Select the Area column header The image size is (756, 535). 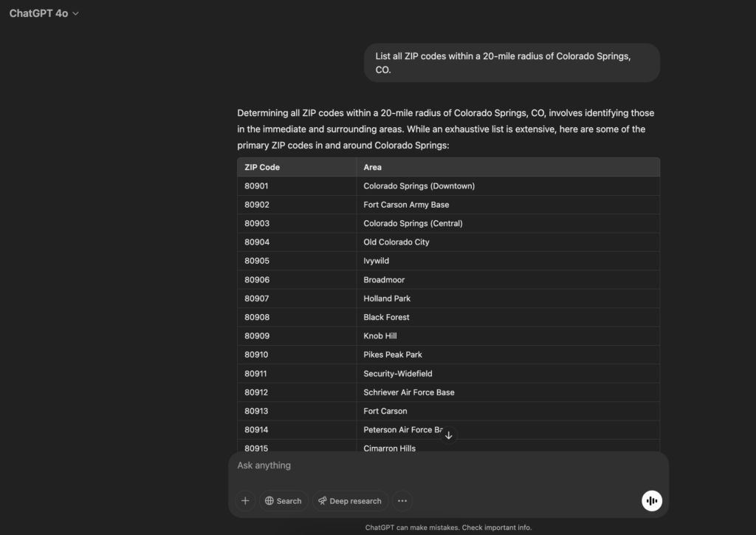(x=373, y=167)
